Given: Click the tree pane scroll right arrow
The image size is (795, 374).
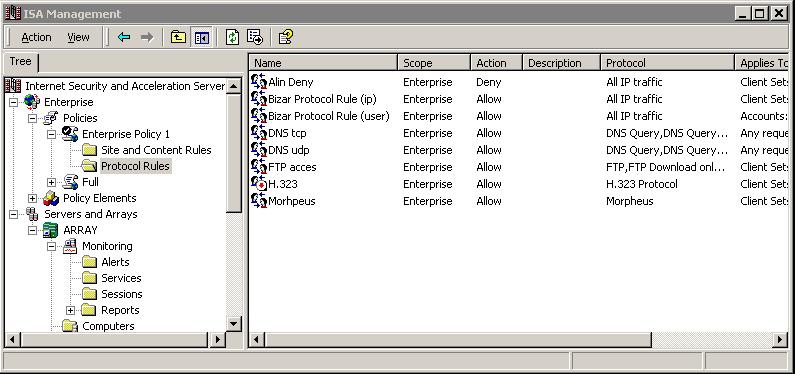Looking at the screenshot, I should pos(218,340).
